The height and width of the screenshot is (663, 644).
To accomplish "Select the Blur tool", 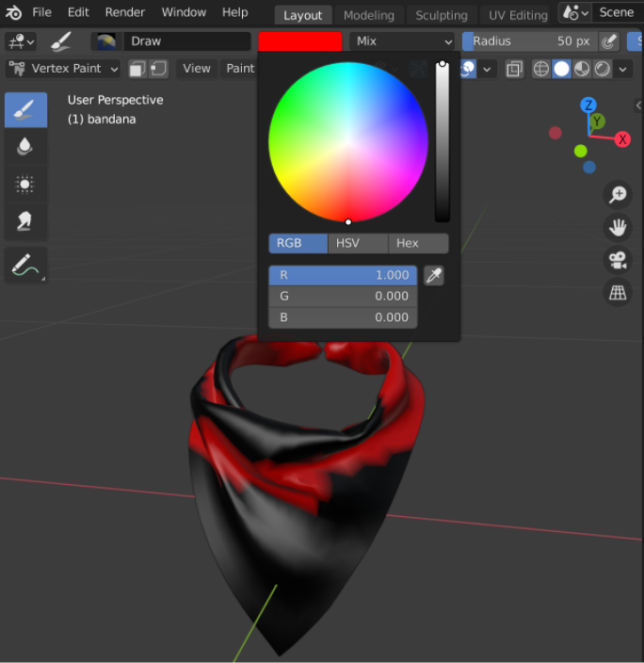I will click(x=25, y=147).
